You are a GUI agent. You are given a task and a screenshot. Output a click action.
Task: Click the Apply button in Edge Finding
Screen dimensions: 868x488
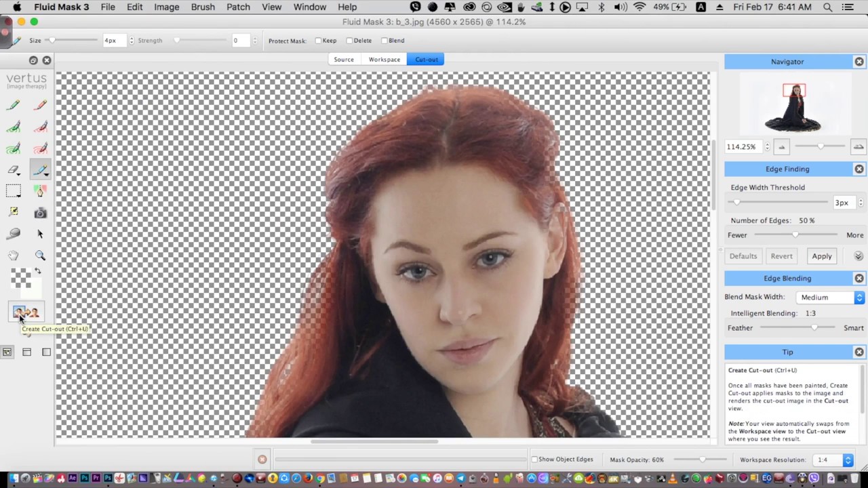tap(822, 256)
